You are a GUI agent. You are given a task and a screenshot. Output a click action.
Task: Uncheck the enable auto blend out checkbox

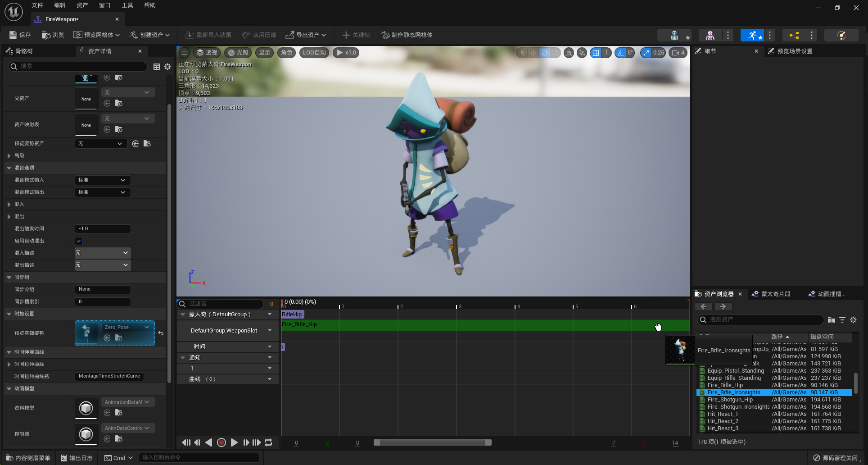(79, 241)
